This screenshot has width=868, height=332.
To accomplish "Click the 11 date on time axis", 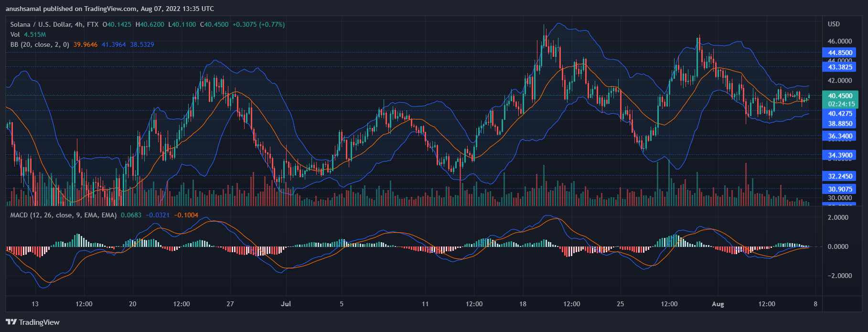I will tap(425, 304).
